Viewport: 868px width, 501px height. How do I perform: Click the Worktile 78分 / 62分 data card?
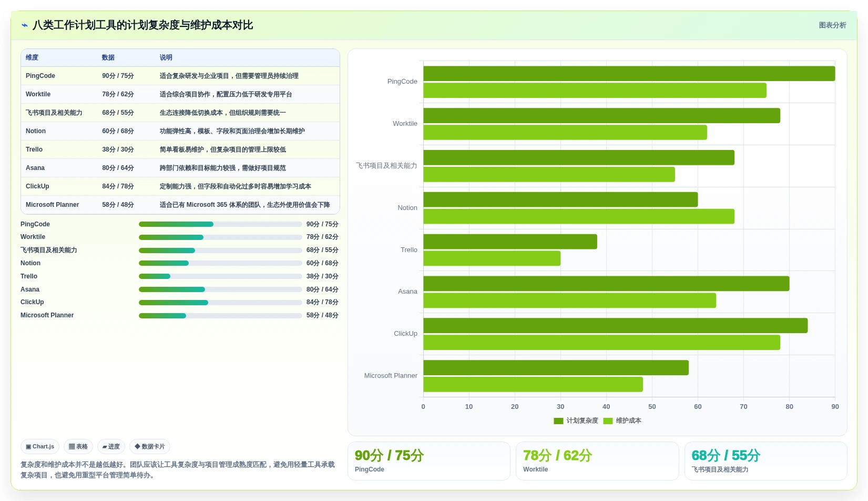pyautogui.click(x=597, y=461)
